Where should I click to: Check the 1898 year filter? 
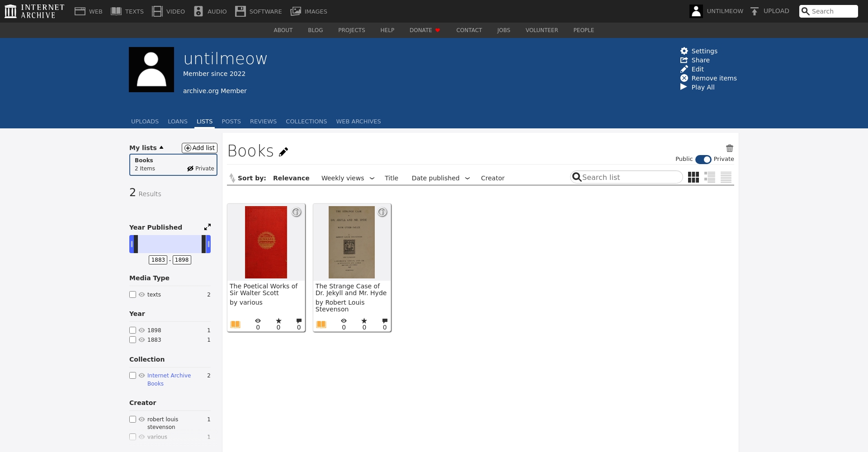tap(133, 330)
